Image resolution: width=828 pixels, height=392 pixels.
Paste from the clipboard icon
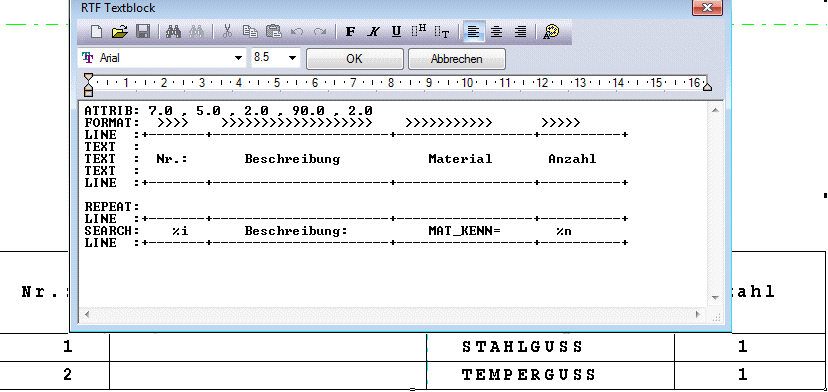(274, 32)
